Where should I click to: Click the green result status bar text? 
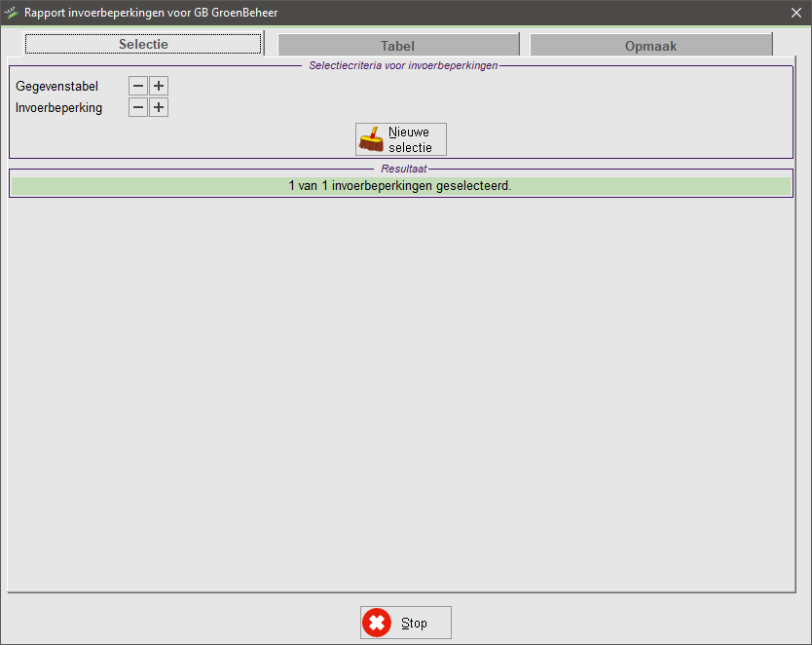tap(400, 186)
